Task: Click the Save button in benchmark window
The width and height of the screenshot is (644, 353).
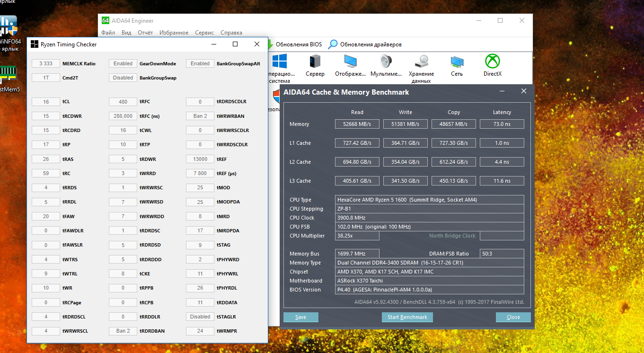Action: pos(300,317)
